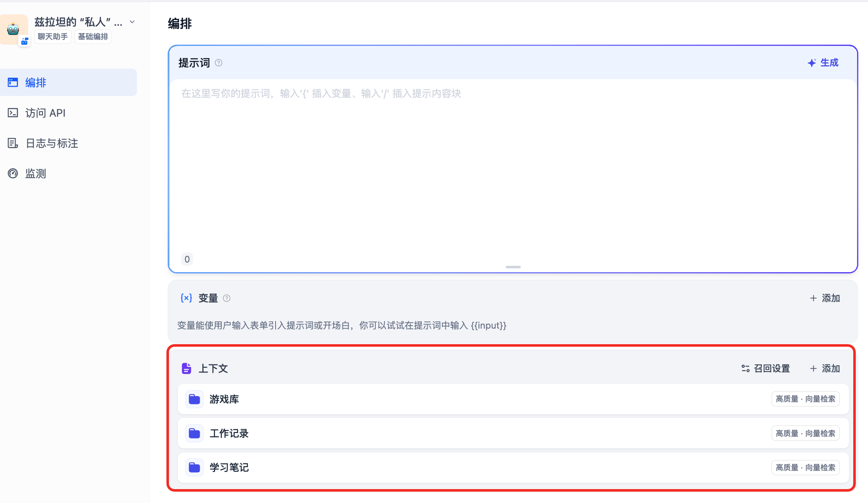The image size is (868, 503).
Task: Click the help icon beside 变量
Action: (x=227, y=298)
